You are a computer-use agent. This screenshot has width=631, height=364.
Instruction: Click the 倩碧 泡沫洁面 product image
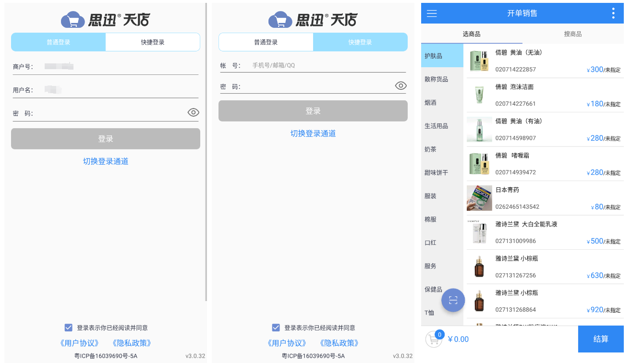tap(479, 95)
